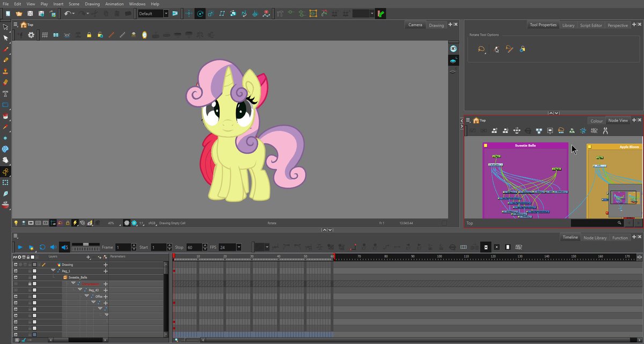
Task: Save the scene with the floppy disk icon
Action: tap(30, 13)
